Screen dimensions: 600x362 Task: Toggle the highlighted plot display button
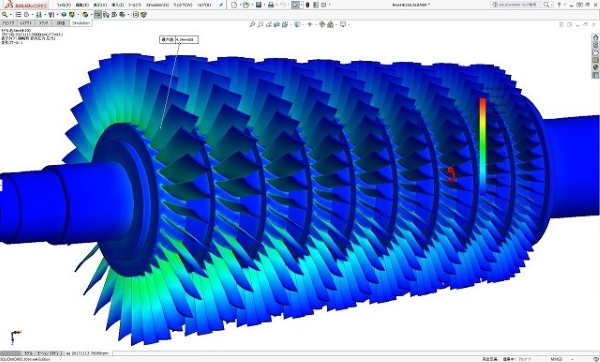coord(98,15)
